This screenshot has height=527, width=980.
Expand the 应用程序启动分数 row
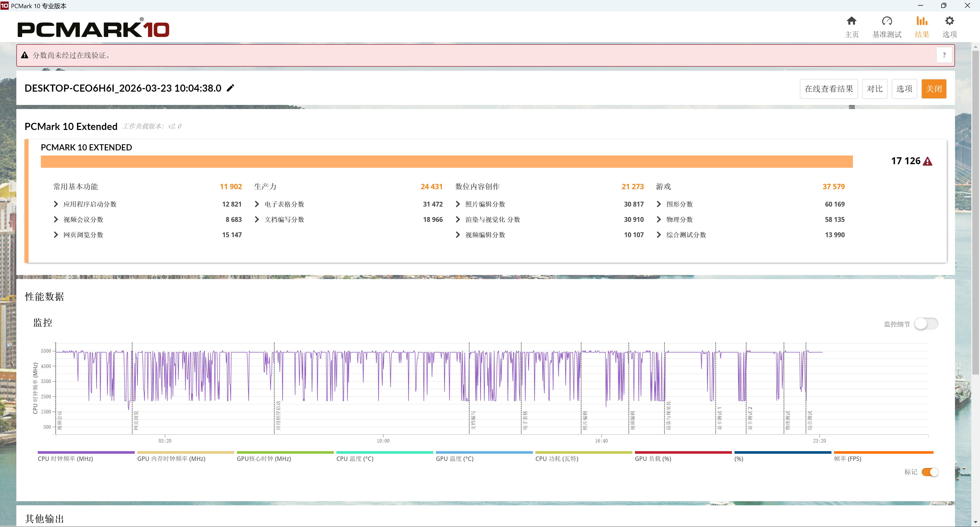point(56,204)
